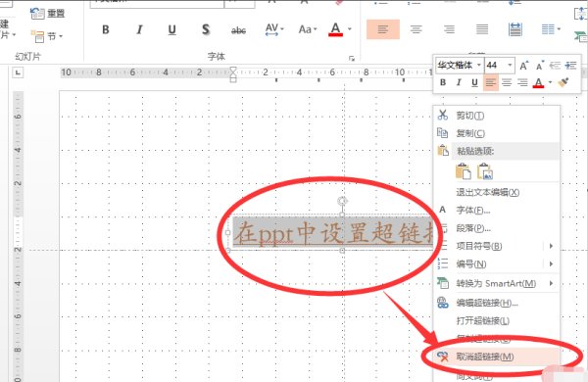Increase indent level in the mini toolbar
Screen dimensions: 588x382
click(570, 66)
